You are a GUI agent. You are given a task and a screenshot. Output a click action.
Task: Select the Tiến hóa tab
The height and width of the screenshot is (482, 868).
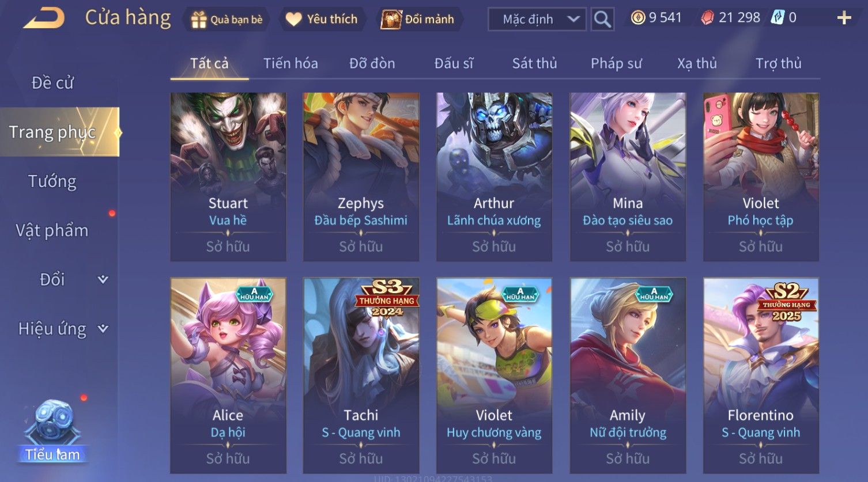[x=290, y=63]
